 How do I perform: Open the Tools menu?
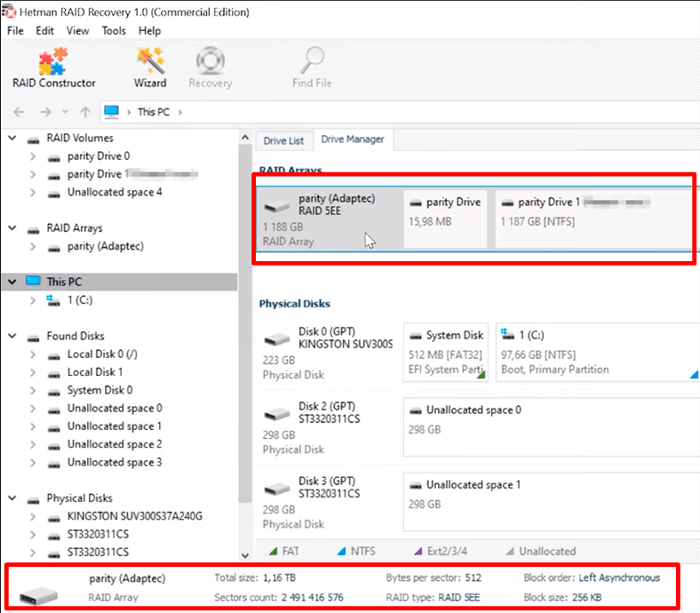pos(114,31)
